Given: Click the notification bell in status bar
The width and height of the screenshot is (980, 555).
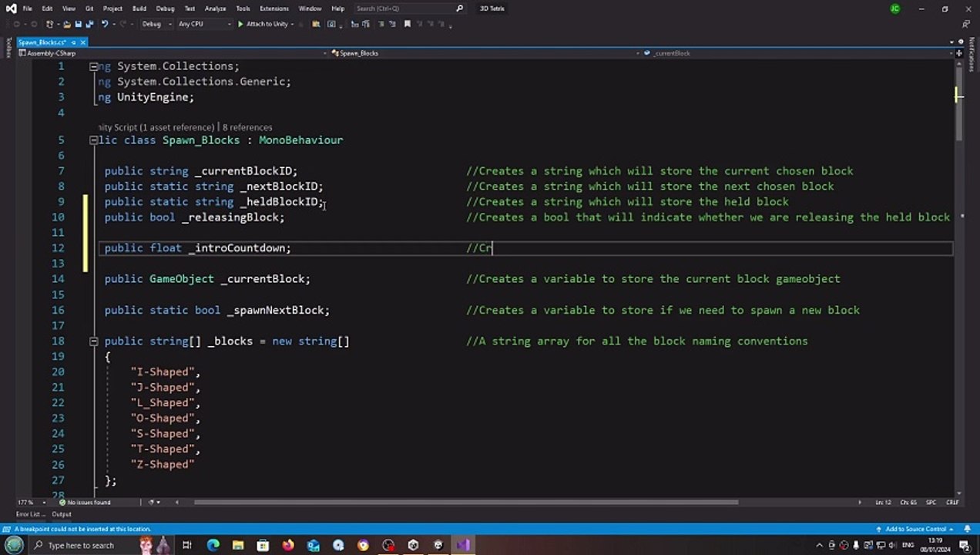Looking at the screenshot, I should 967,529.
